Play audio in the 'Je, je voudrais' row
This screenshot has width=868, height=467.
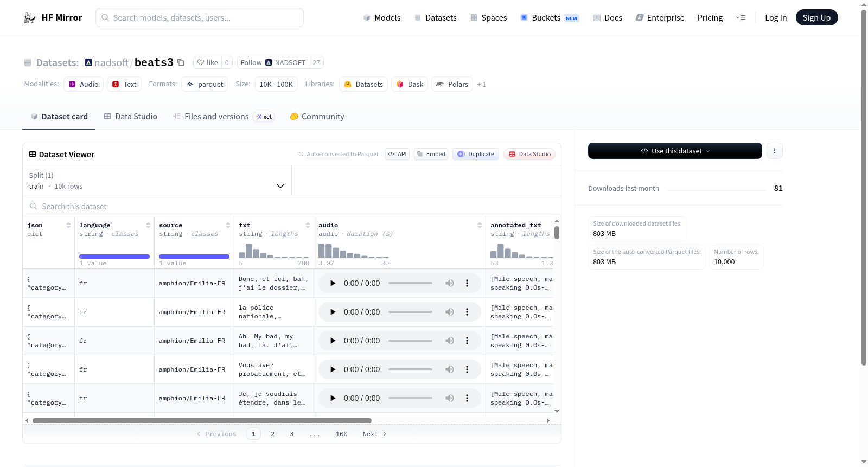(333, 398)
